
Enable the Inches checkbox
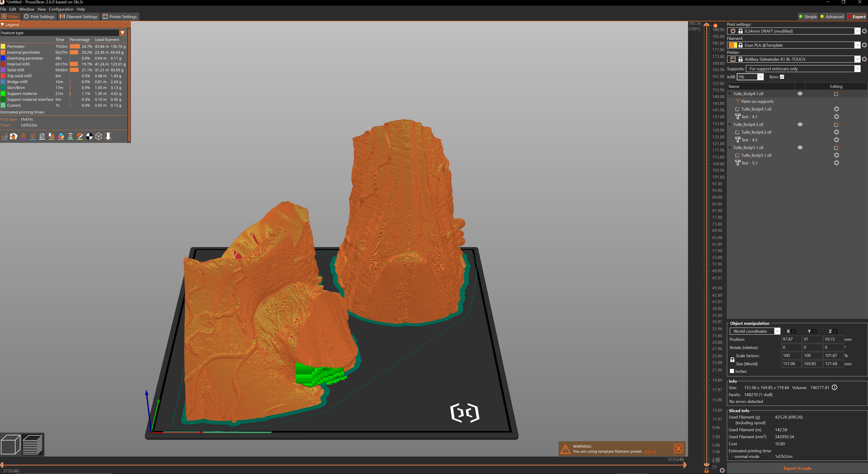click(x=732, y=371)
